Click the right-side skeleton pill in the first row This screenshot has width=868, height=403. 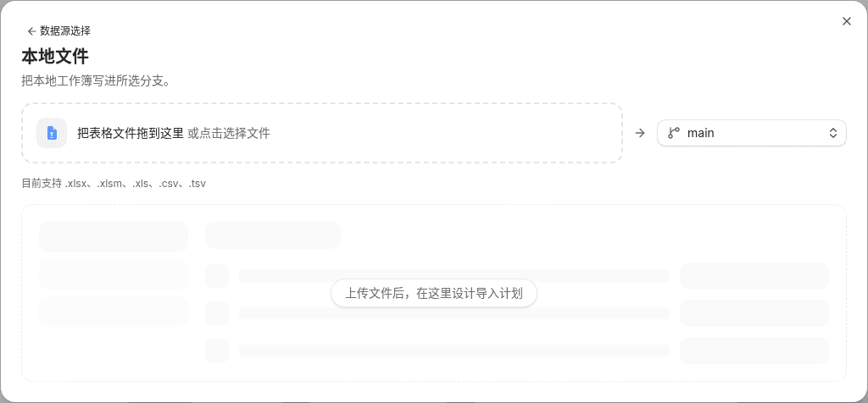point(754,276)
